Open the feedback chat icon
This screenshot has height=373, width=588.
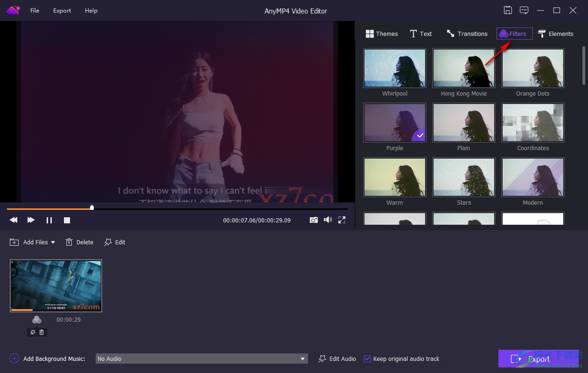524,10
